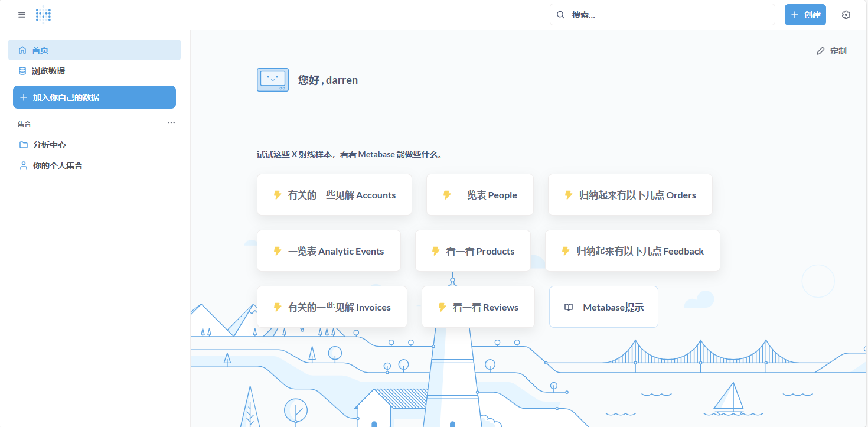Open the 创建 dropdown button
Screen dimensions: 868x427
805,15
